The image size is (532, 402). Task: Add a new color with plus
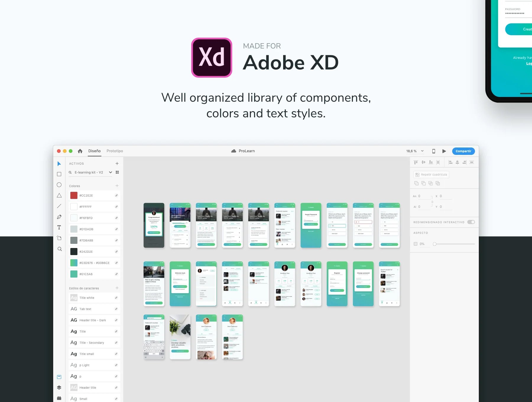pos(117,186)
